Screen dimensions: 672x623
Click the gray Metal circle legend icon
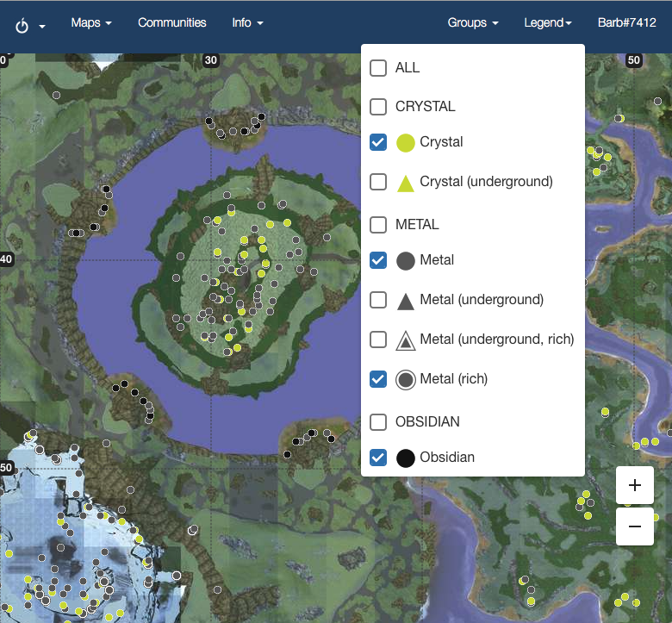(x=406, y=261)
